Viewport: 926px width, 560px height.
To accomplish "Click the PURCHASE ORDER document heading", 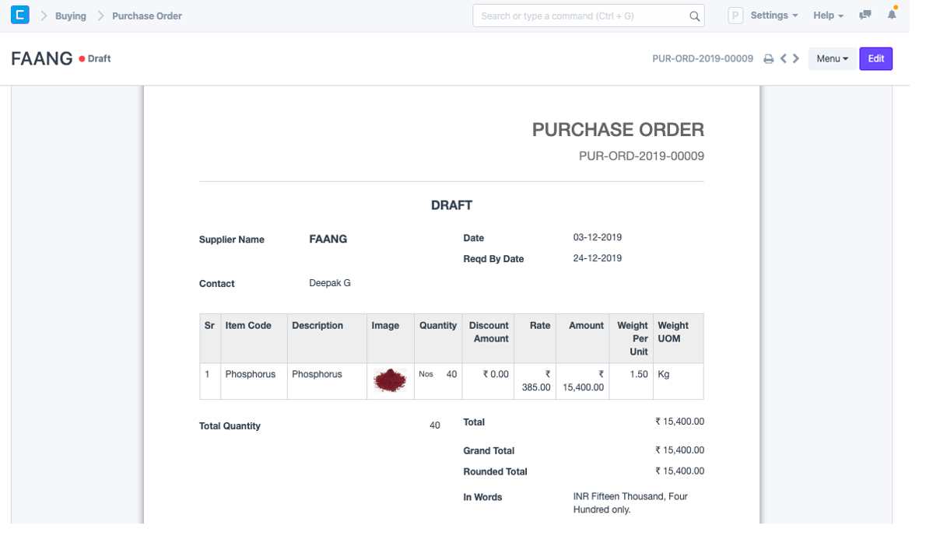I will [x=618, y=130].
